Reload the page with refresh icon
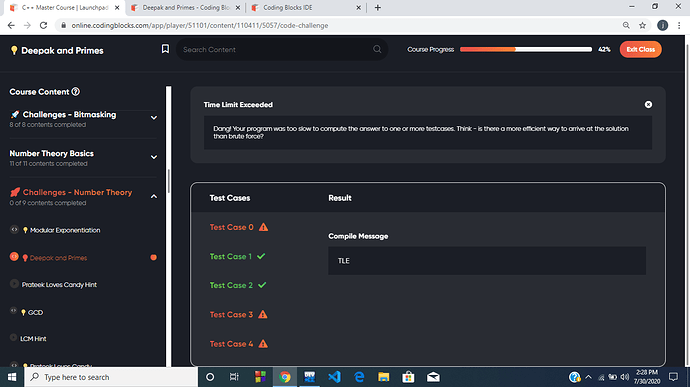Viewport: 690px width, 387px height. [x=43, y=26]
